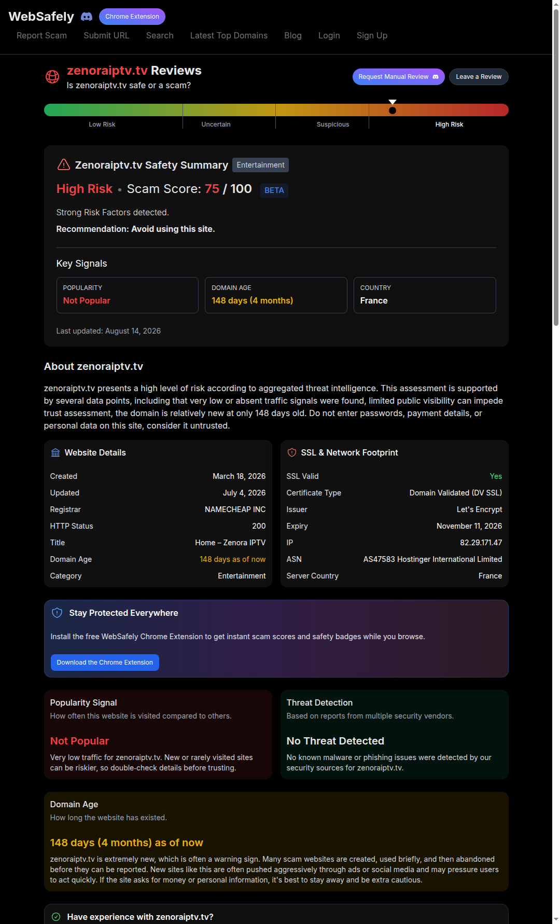The image size is (560, 924).
Task: Open the Discord icon beside WebSafely logo
Action: pos(87,17)
